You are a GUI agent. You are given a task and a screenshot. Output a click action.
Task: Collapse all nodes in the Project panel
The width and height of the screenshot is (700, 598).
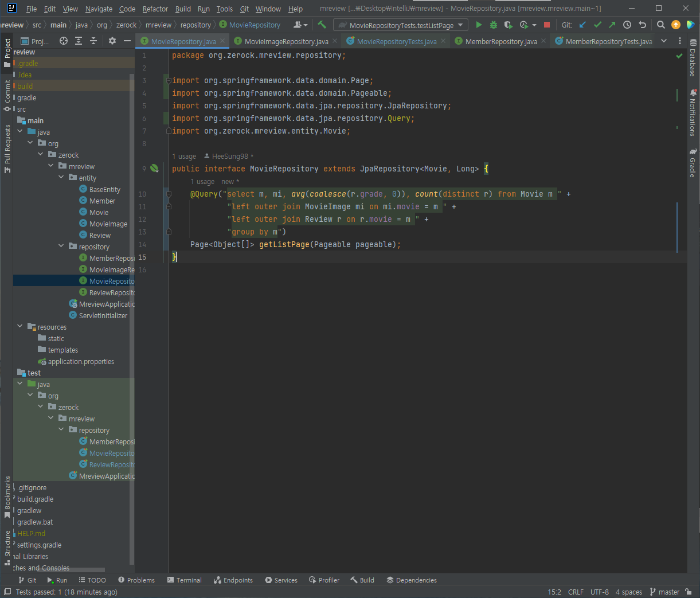[x=93, y=41]
